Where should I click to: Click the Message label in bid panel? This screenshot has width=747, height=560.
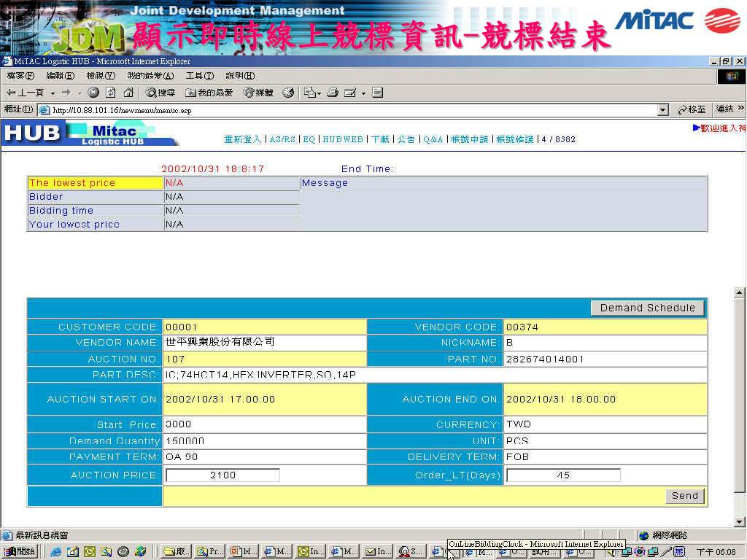325,183
